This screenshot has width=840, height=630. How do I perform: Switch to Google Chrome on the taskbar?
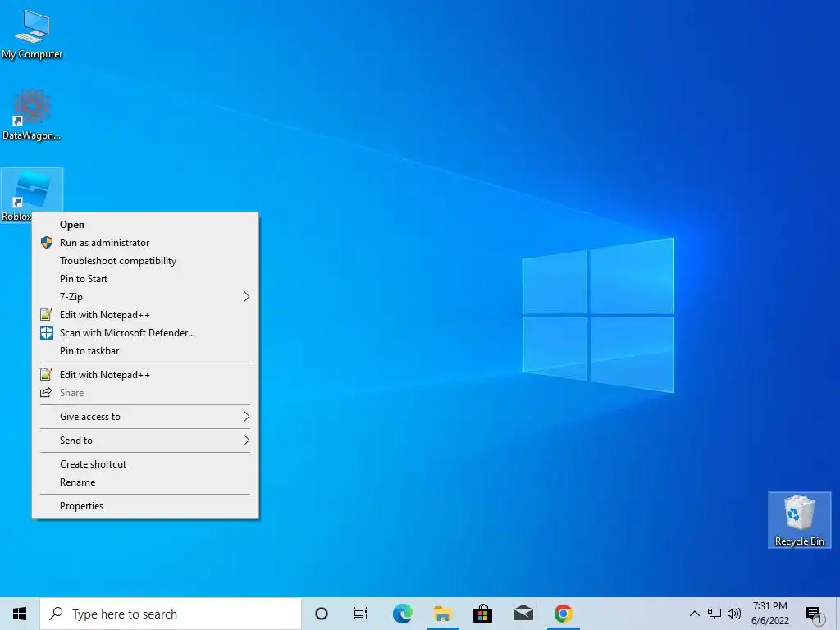point(563,614)
